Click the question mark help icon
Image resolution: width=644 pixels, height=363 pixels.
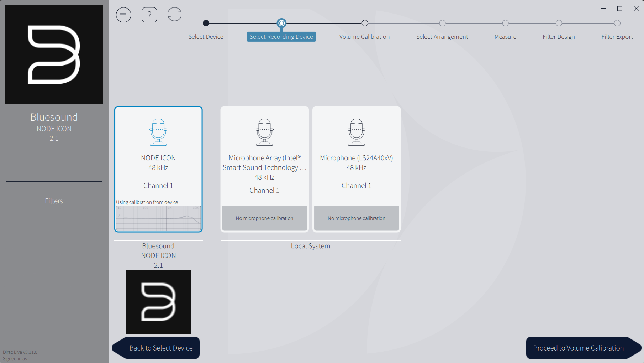149,15
